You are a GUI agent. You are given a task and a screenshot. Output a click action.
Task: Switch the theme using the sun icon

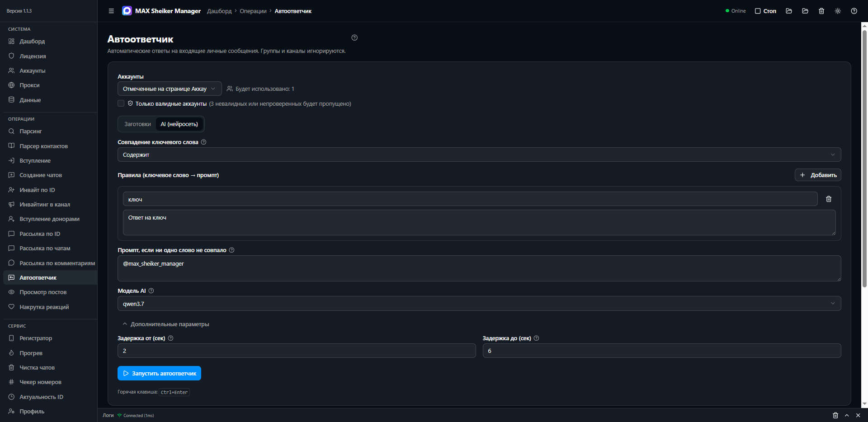[838, 11]
